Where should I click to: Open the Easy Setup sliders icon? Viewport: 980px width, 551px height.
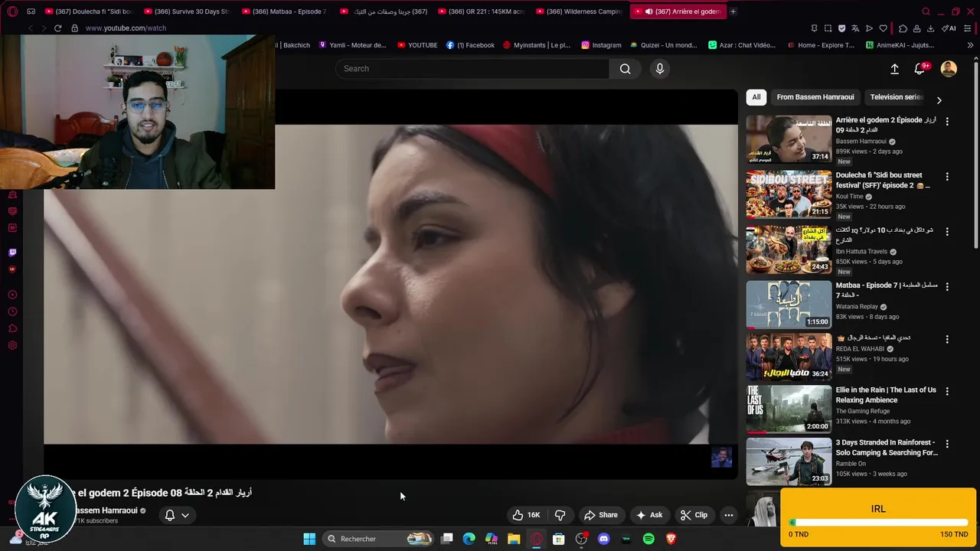point(968,28)
